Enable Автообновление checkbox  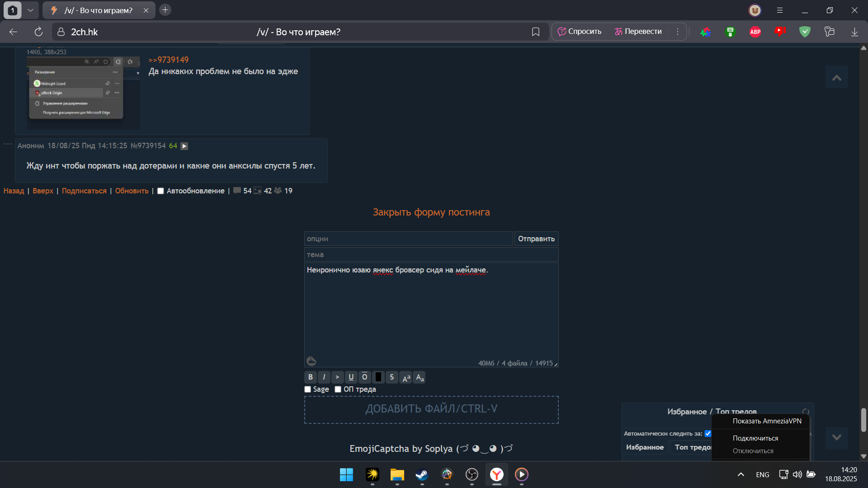coord(160,191)
